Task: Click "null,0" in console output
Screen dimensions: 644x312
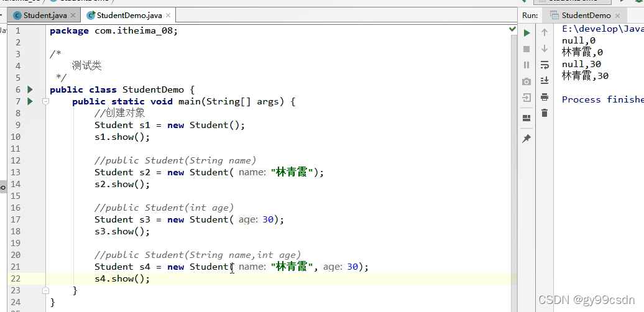Action: [579, 40]
